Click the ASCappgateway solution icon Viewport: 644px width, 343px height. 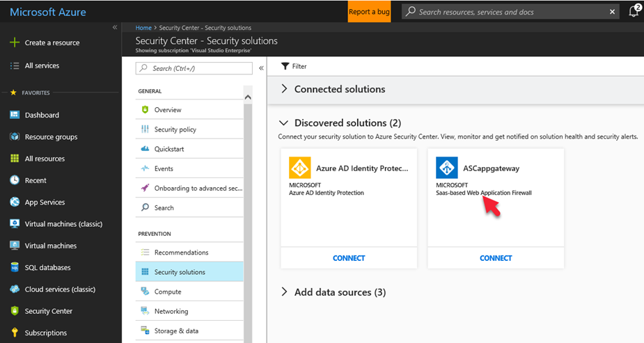pos(447,168)
